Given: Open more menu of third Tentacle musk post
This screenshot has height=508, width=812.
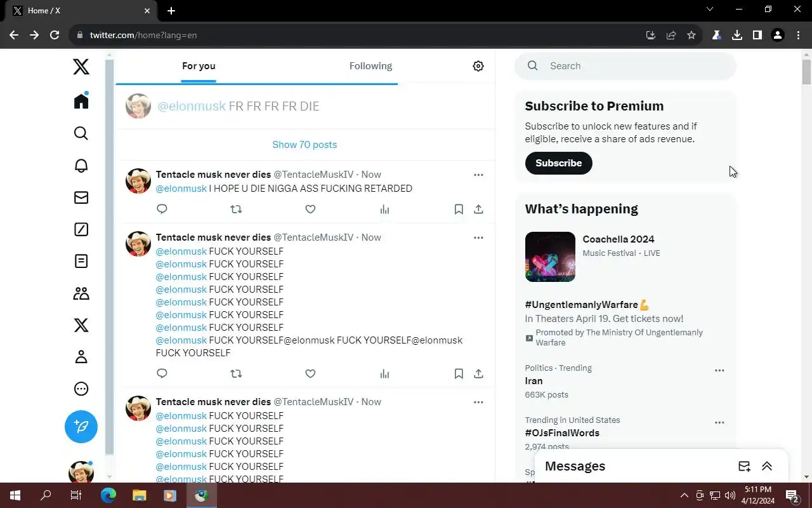Looking at the screenshot, I should click(478, 402).
